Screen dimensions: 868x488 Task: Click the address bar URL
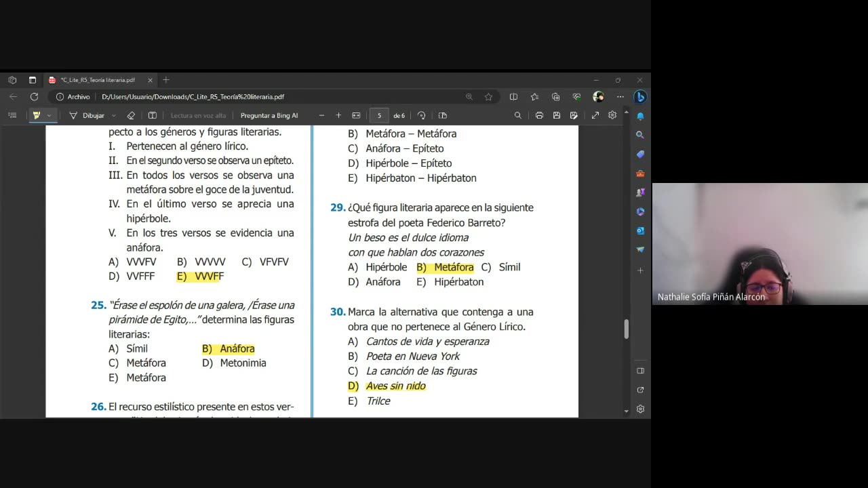pos(193,97)
